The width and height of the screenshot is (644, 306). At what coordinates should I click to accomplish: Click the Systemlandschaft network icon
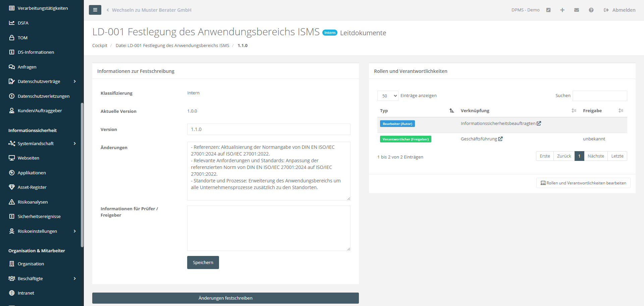(12, 143)
